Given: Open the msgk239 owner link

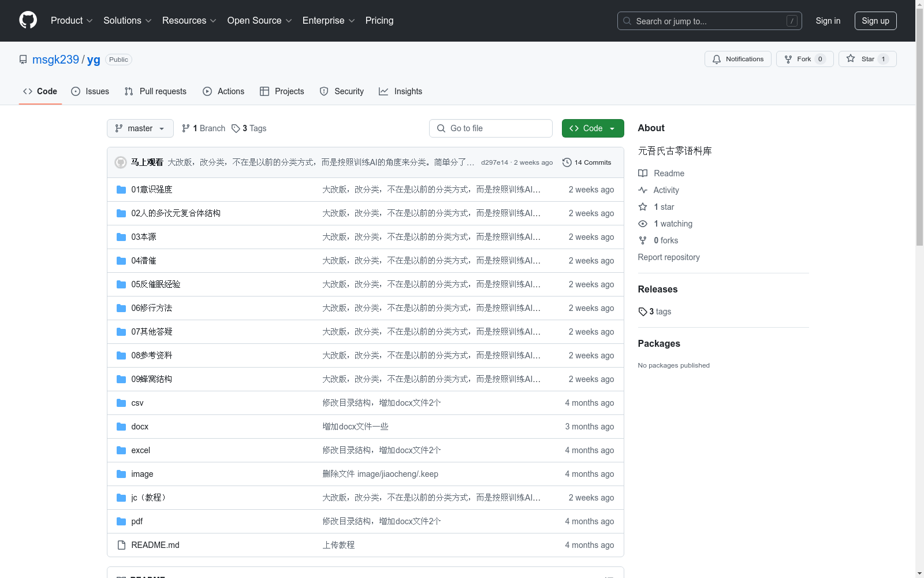Looking at the screenshot, I should (x=55, y=60).
